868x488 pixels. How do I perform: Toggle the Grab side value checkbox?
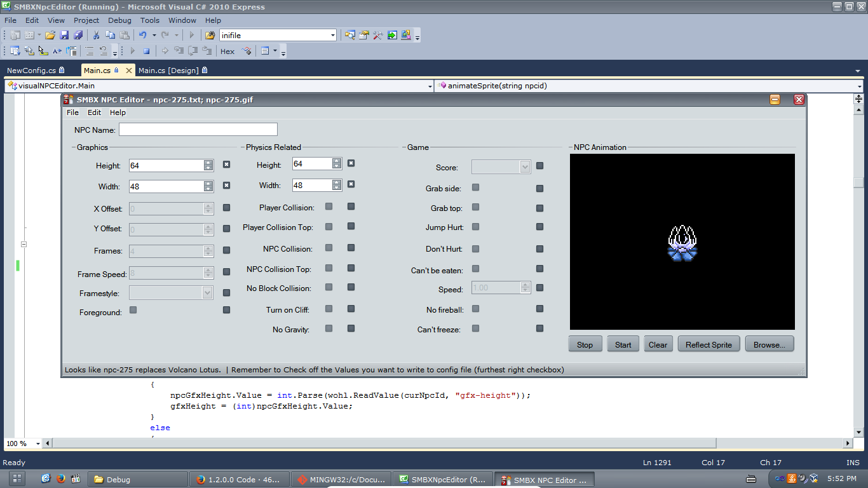[x=475, y=187]
